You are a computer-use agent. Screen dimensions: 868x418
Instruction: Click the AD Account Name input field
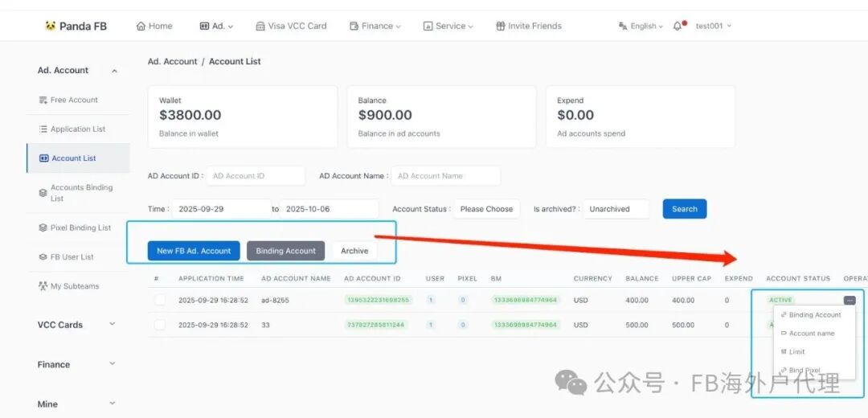pyautogui.click(x=445, y=175)
